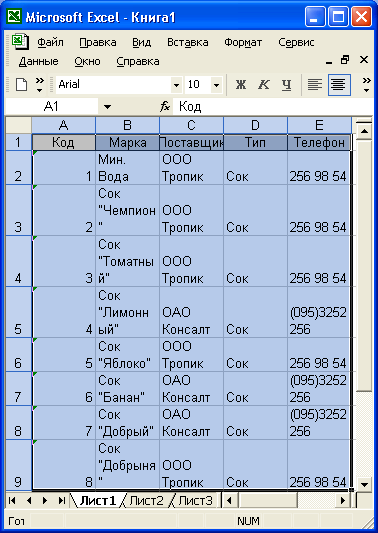Open the Arial font dropdown

point(176,85)
